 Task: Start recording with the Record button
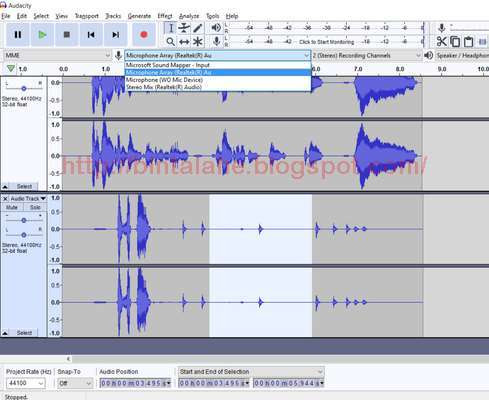click(x=144, y=35)
